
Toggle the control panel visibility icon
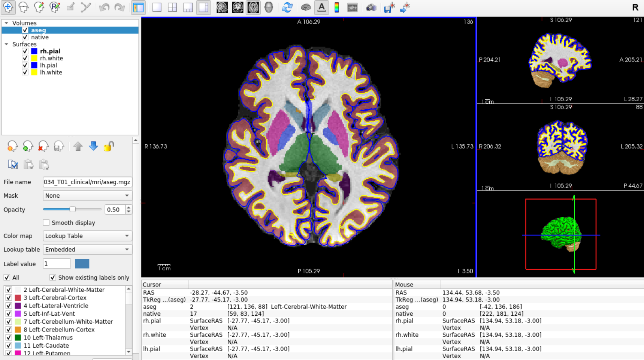(139, 7)
